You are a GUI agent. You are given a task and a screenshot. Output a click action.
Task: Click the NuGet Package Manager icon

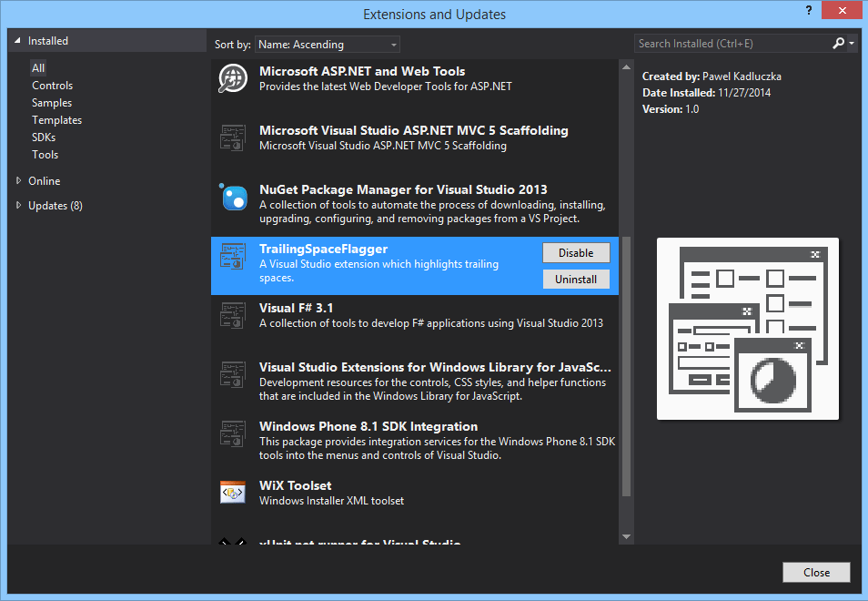coord(234,198)
